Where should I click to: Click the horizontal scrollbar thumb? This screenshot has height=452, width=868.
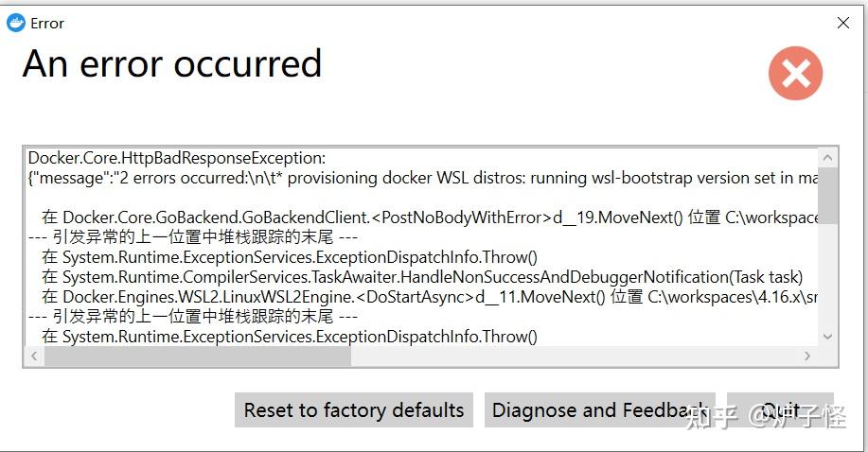tap(198, 356)
